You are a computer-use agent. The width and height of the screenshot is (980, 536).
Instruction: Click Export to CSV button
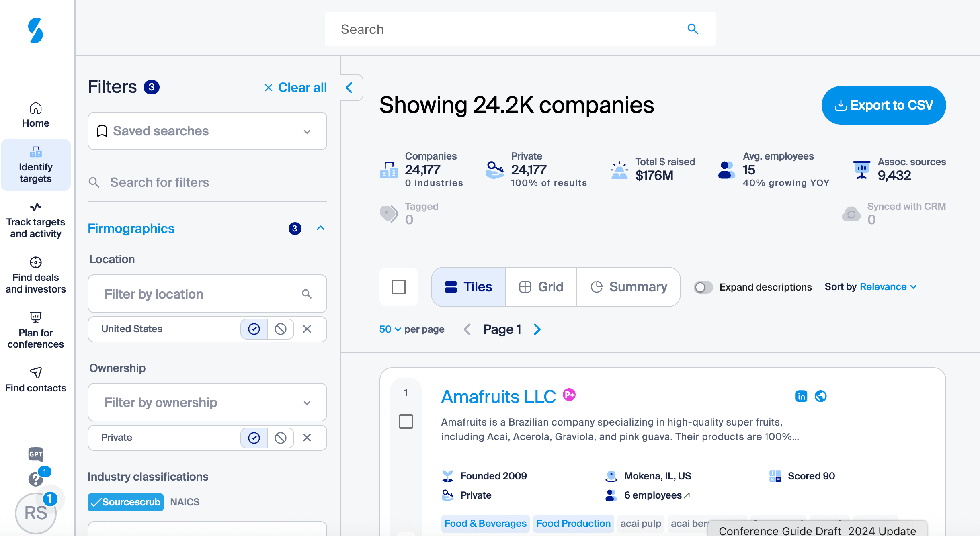point(884,105)
